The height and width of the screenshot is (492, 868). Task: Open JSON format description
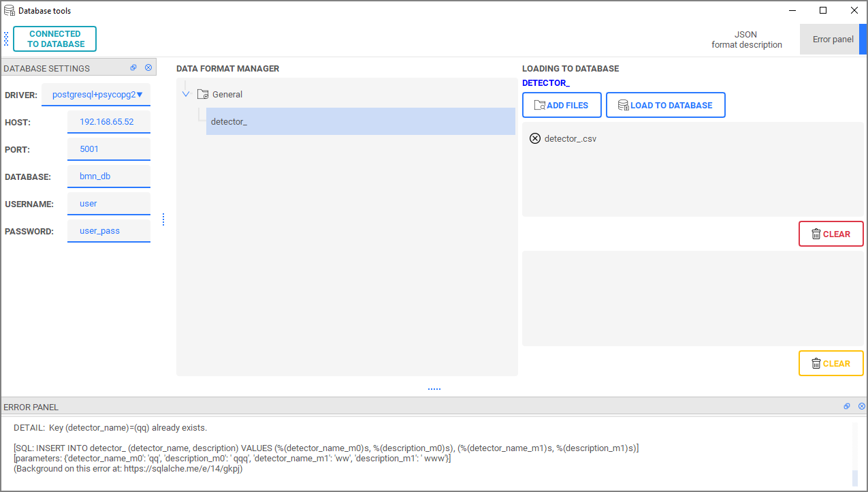[x=746, y=40]
